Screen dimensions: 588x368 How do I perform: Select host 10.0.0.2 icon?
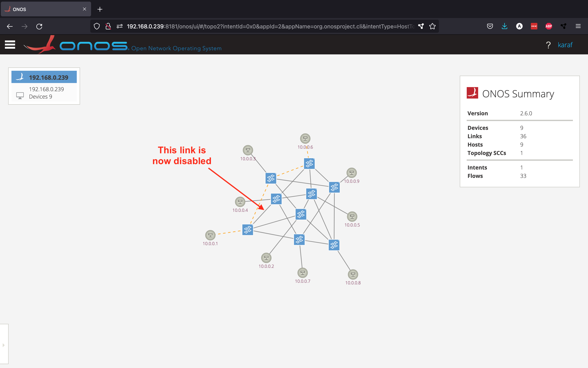coord(266,258)
